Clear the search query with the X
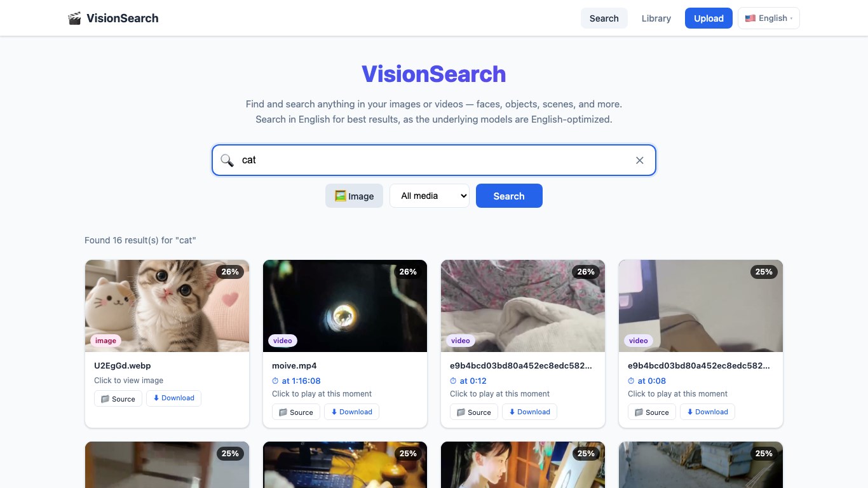Image resolution: width=868 pixels, height=488 pixels. tap(640, 160)
